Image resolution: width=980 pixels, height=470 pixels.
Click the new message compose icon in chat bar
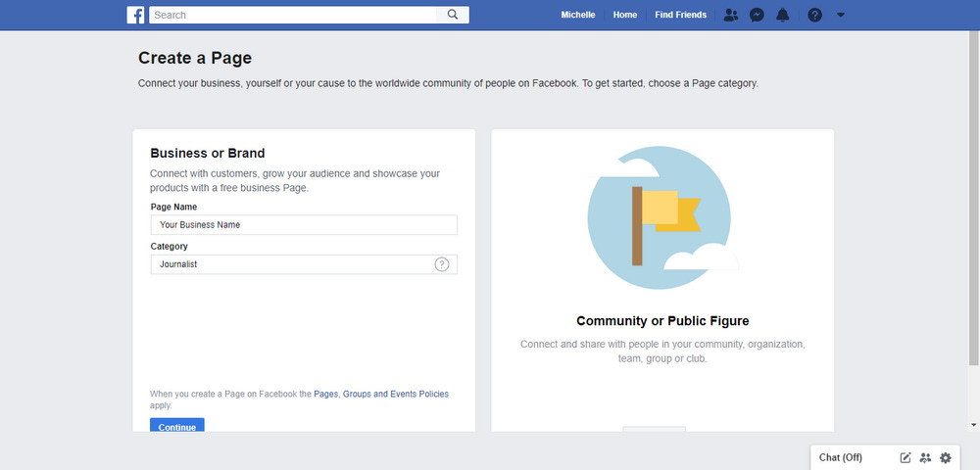click(x=906, y=457)
